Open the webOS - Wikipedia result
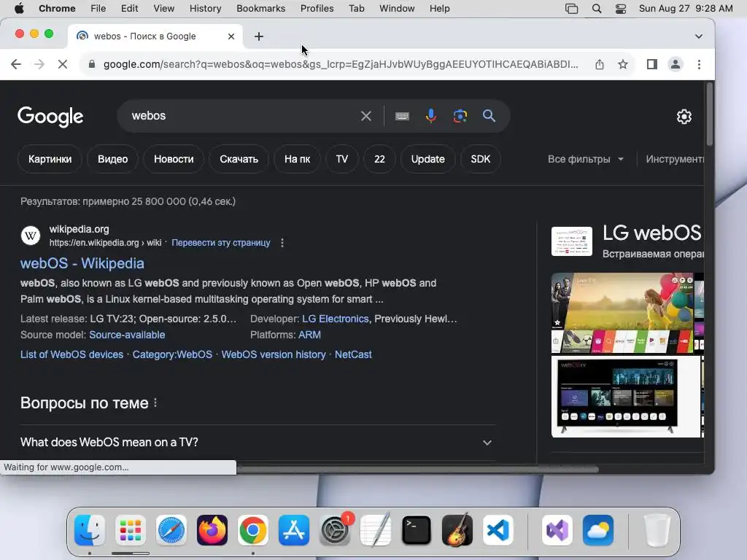This screenshot has width=747, height=560. point(82,263)
